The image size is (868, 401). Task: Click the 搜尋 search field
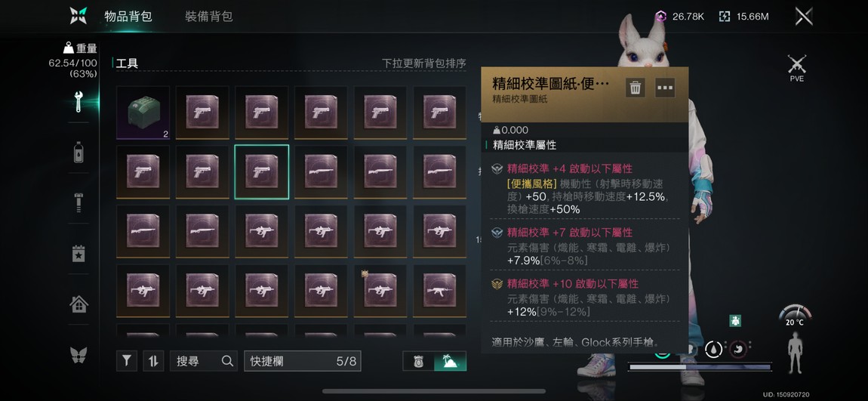(204, 361)
